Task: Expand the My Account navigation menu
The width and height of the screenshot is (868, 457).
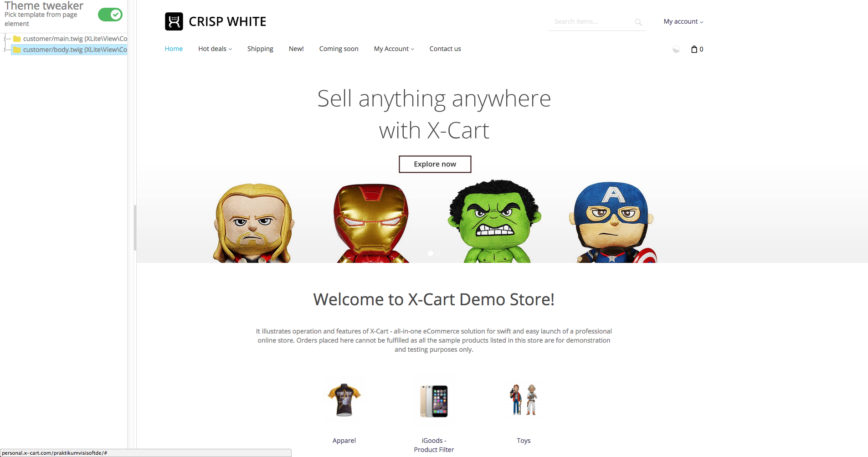Action: [x=394, y=49]
